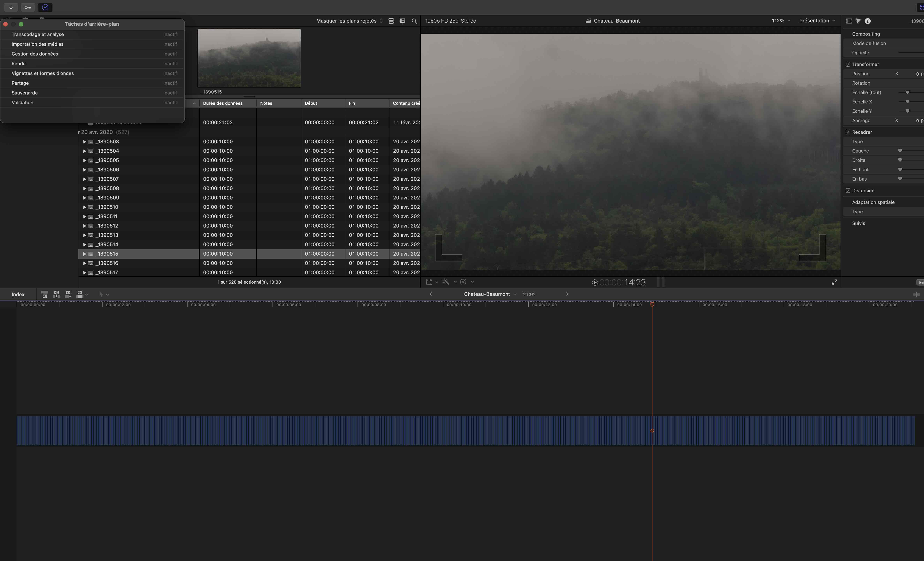Image resolution: width=924 pixels, height=561 pixels.
Task: Select Gestion des données task row
Action: tap(92, 54)
